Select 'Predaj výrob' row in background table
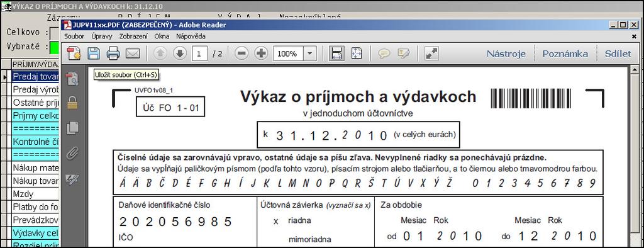 click(x=35, y=89)
